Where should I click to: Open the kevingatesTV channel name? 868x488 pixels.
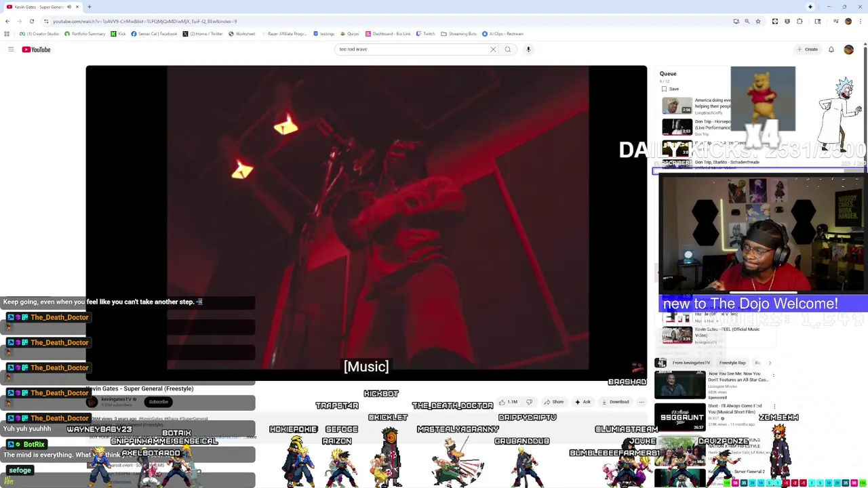pos(117,399)
